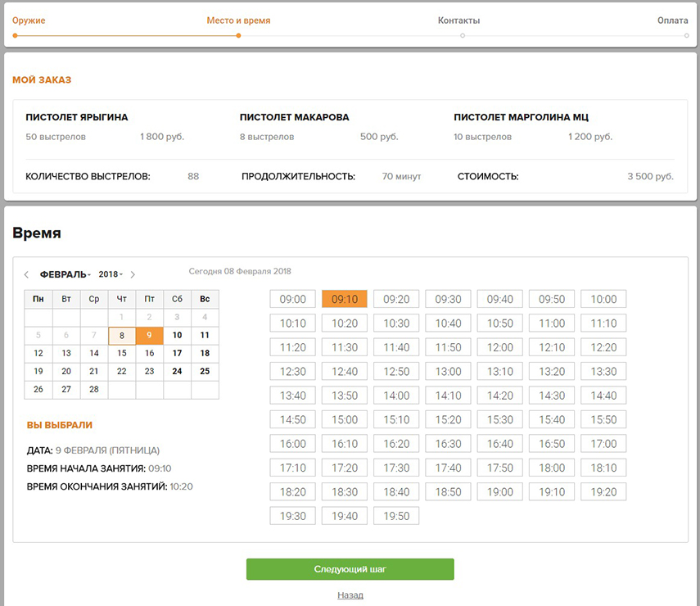Viewport: 700px width, 606px height.
Task: Choose the 19:50 time slot
Action: 396,516
